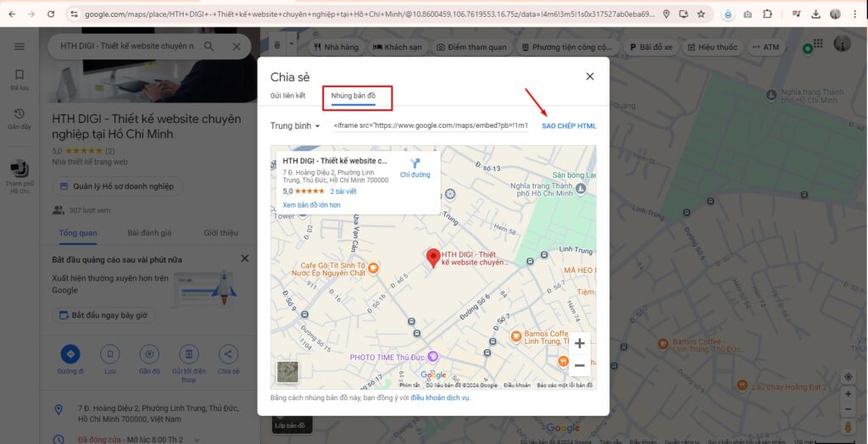The image size is (868, 444).
Task: Click the iframe embed code field
Action: (x=431, y=126)
